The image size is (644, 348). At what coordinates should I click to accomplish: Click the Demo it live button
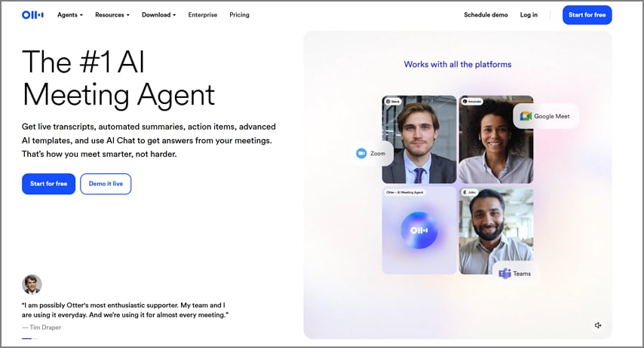click(x=106, y=184)
